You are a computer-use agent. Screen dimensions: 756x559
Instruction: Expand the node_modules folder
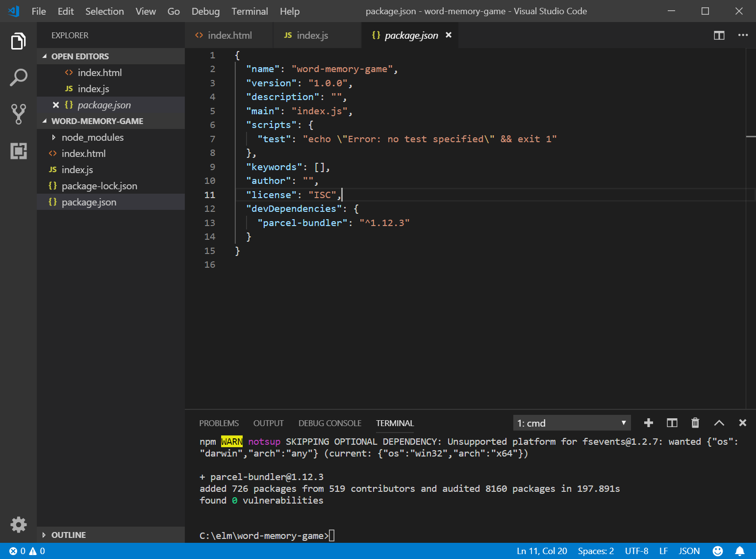click(111, 137)
